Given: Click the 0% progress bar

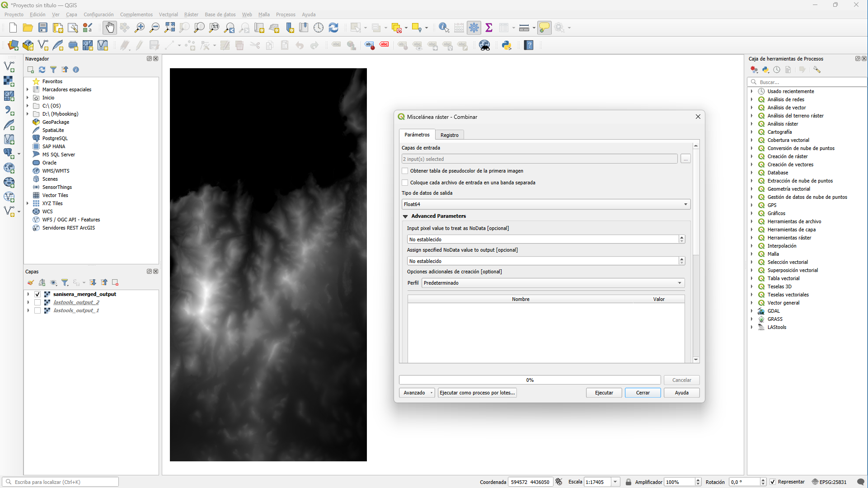Looking at the screenshot, I should (x=530, y=380).
